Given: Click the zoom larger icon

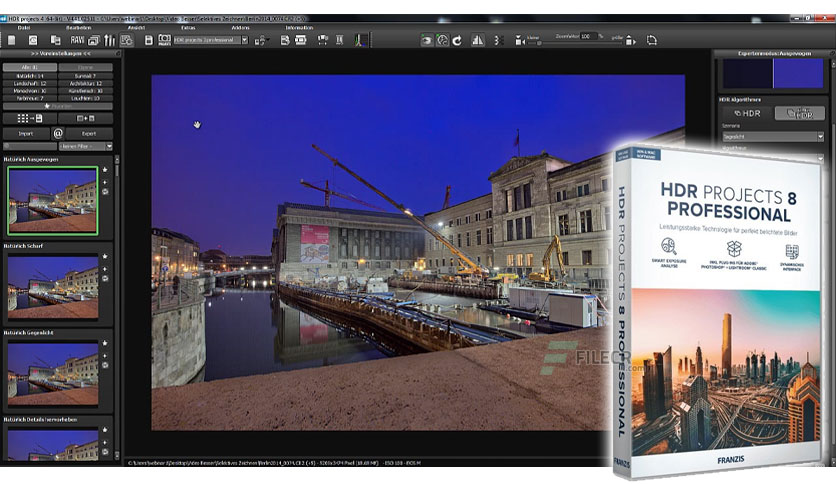Looking at the screenshot, I should pos(630,41).
